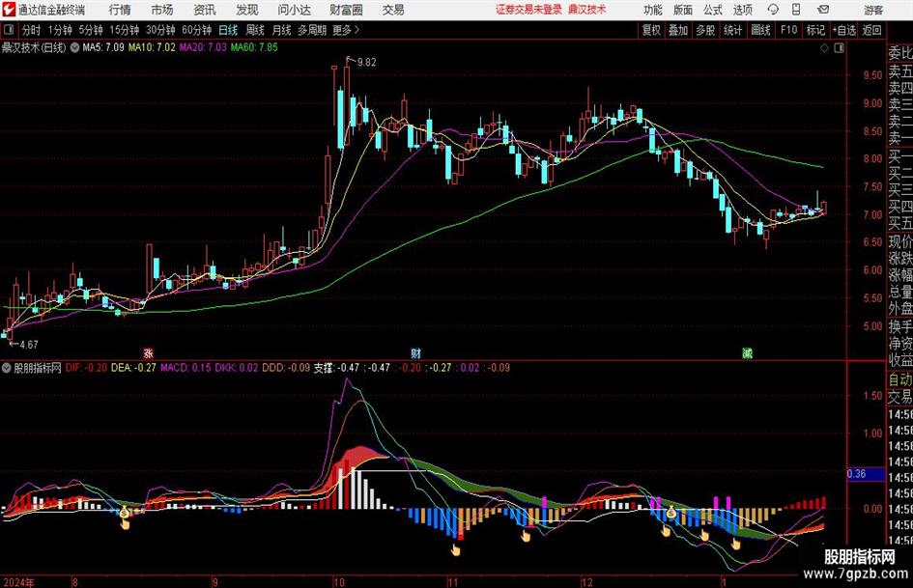Click the 统计 statistics button
The width and height of the screenshot is (913, 588).
[732, 30]
